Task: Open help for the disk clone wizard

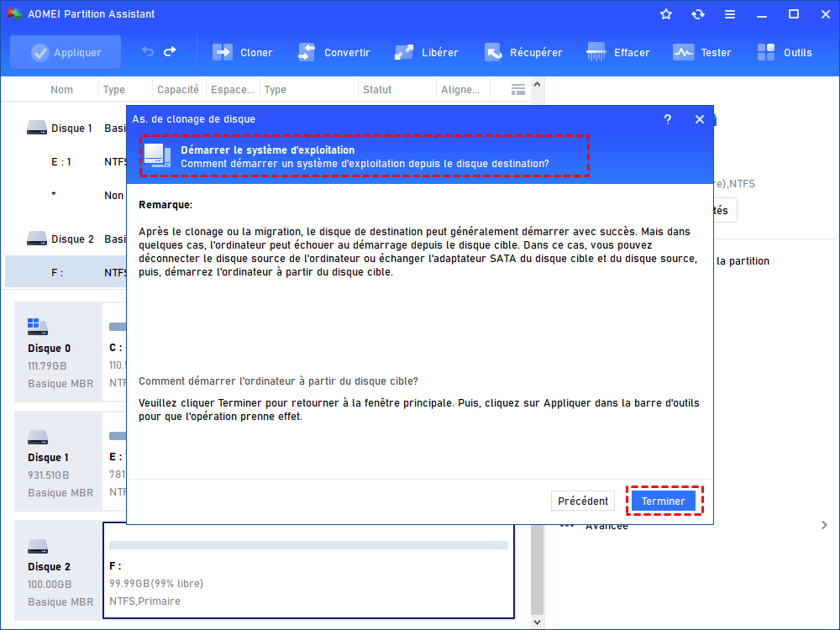Action: pos(668,119)
